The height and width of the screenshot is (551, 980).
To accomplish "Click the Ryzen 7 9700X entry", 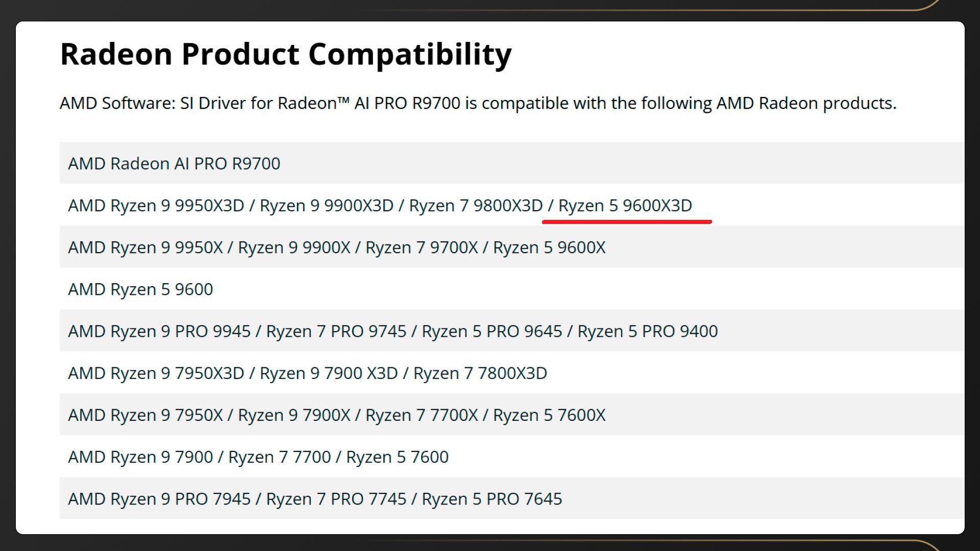I will pos(422,247).
